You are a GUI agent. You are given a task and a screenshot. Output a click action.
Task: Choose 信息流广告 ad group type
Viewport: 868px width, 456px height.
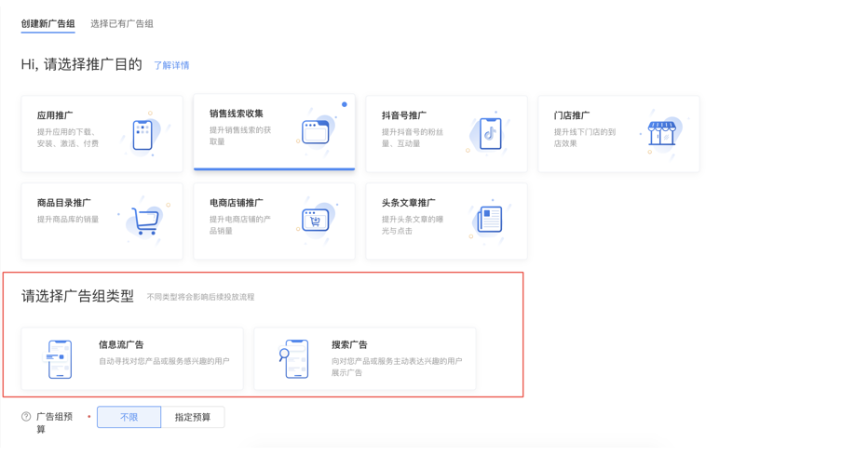coord(121,344)
